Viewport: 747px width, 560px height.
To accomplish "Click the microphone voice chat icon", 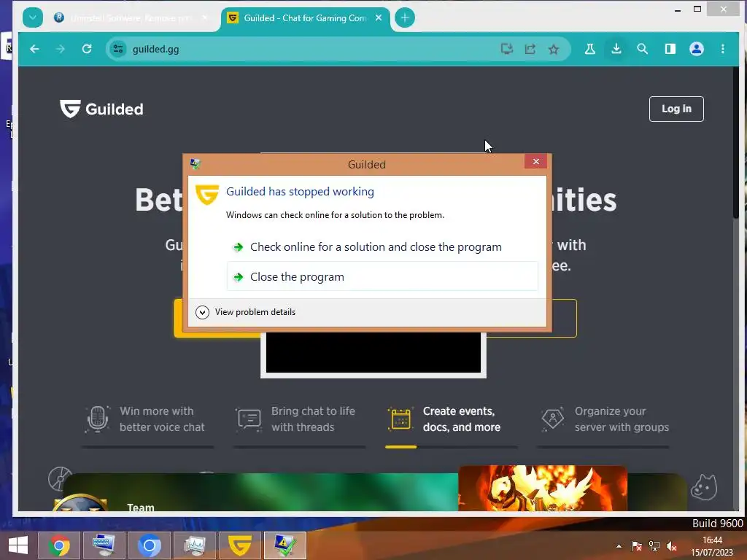I will (x=98, y=419).
